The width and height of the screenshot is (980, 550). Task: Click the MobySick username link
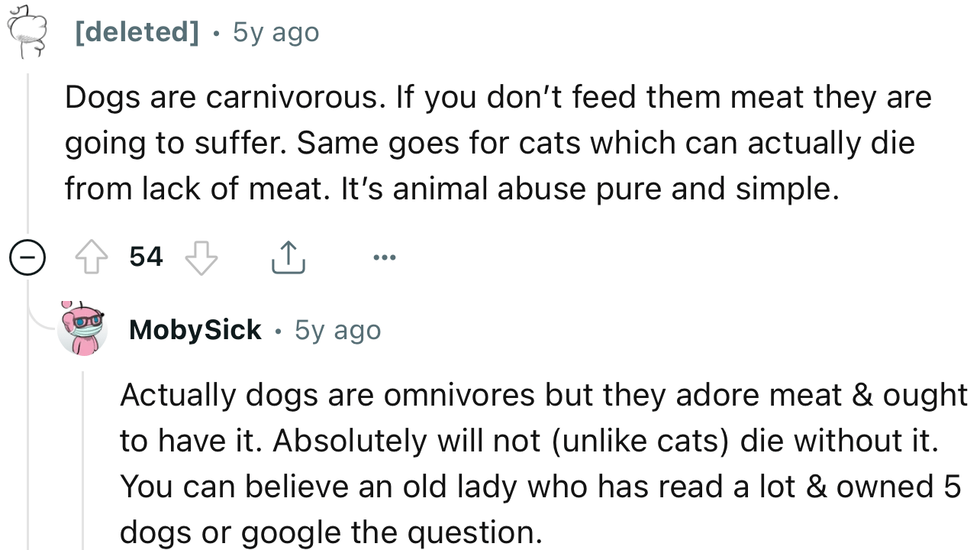pyautogui.click(x=195, y=329)
